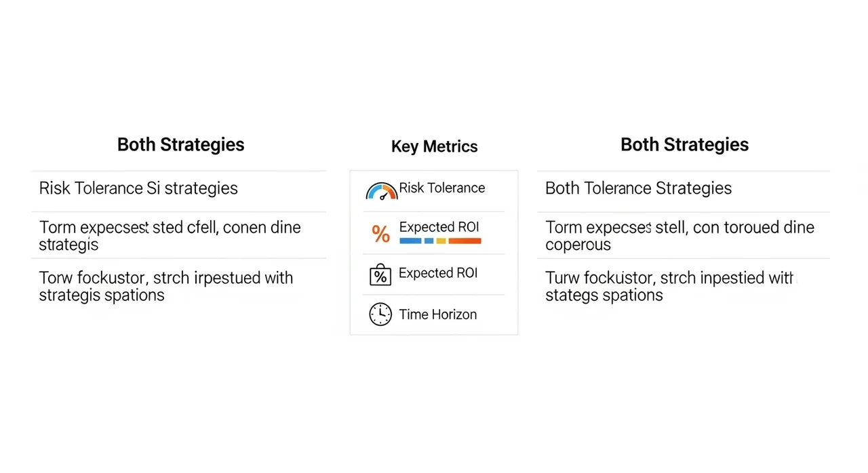Click the Key Metrics heading
This screenshot has height=473, width=868.
click(435, 146)
